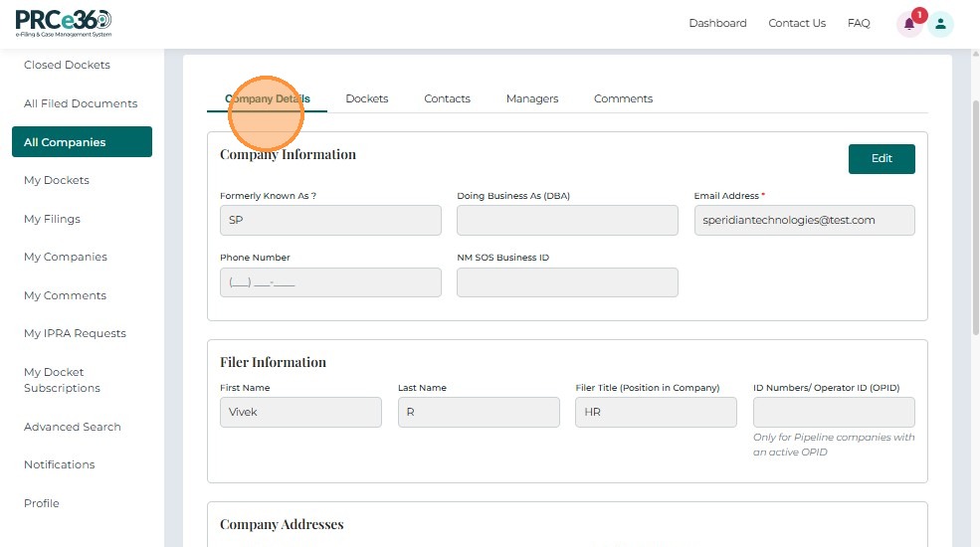980x547 pixels.
Task: Open the Comments tab
Action: 623,98
